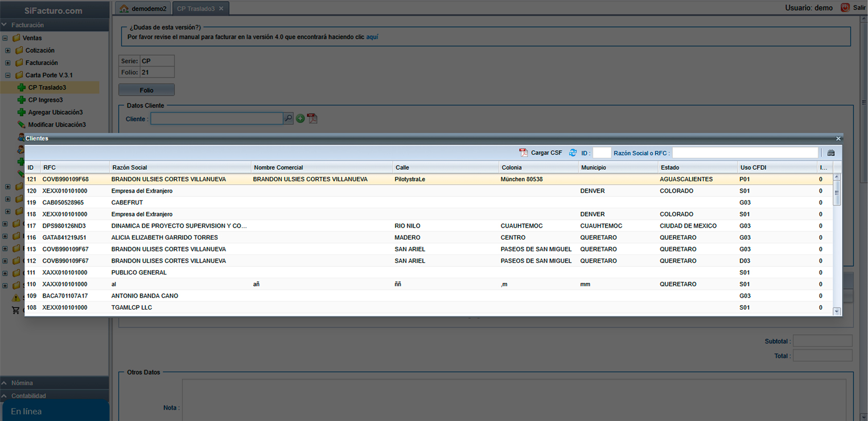Screen dimensions: 868x421
Task: Click the green add client icon
Action: point(300,119)
